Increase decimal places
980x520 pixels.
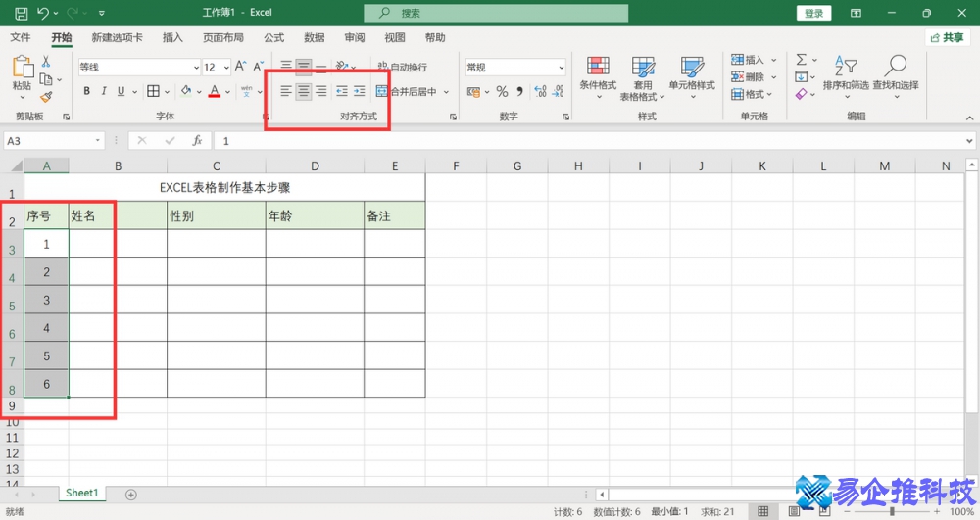(541, 92)
